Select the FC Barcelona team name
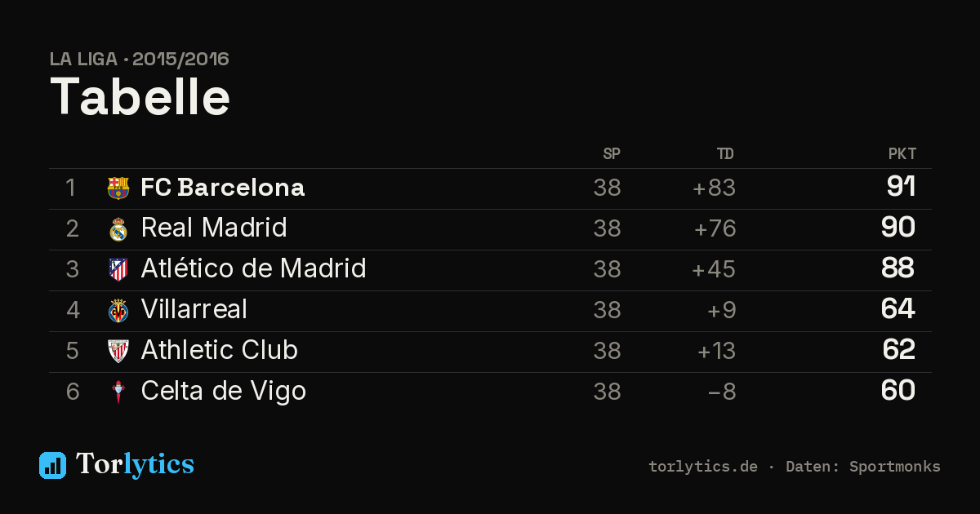The image size is (980, 514). click(x=223, y=188)
